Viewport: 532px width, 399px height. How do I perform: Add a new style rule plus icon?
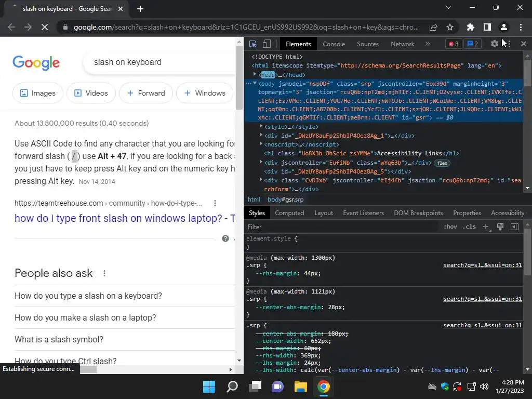coord(486,227)
